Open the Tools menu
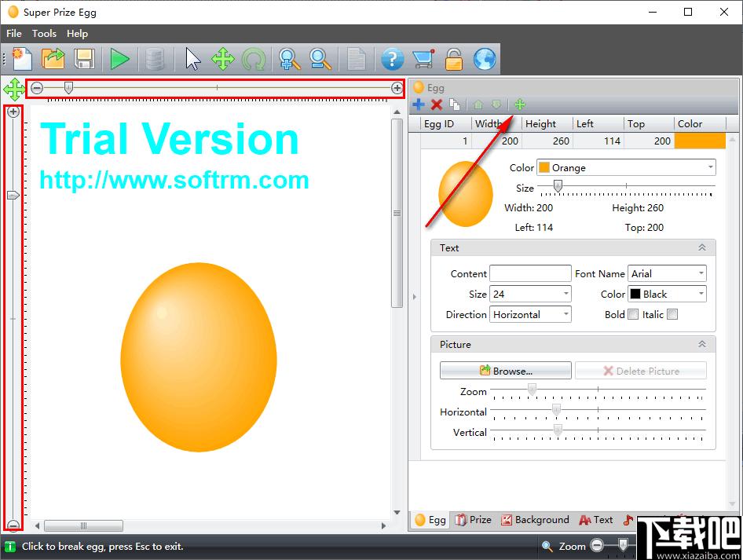 click(x=44, y=34)
